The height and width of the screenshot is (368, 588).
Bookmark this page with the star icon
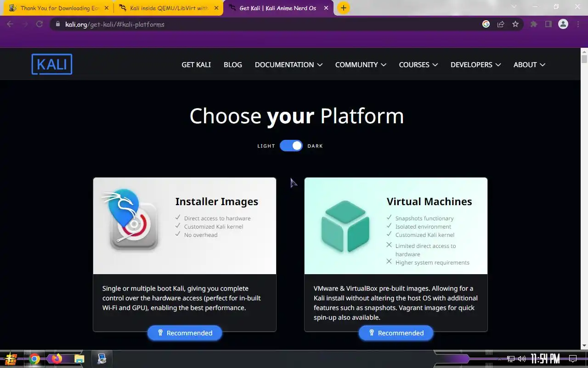515,24
